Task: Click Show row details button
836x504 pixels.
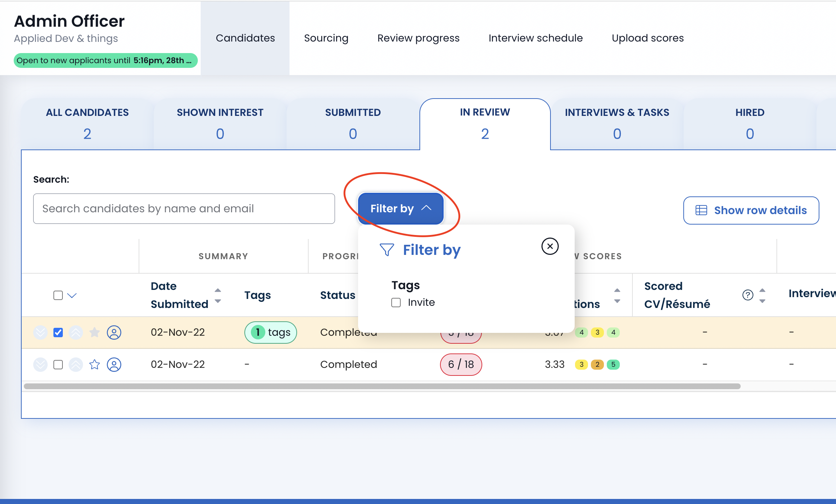Action: tap(751, 210)
